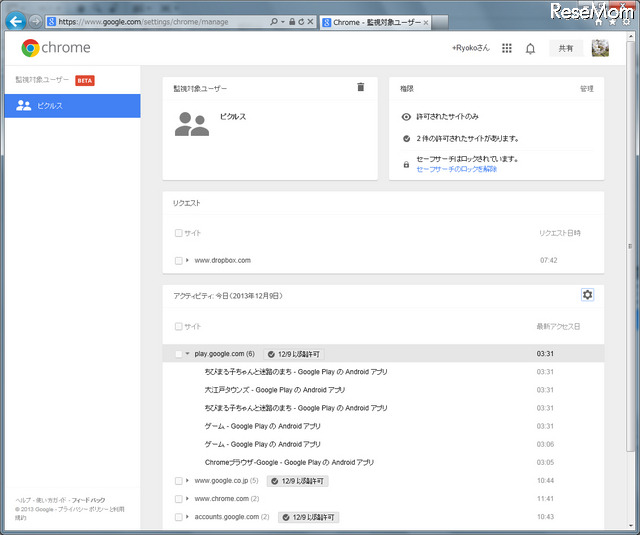Image resolution: width=640 pixels, height=535 pixels.
Task: Click the 最新アクセス日 column header
Action: 558,326
